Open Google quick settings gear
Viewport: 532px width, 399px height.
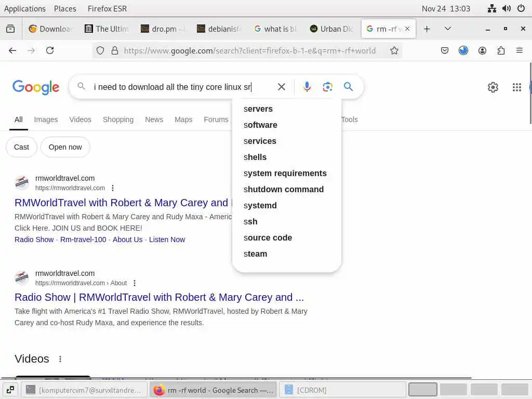point(493,87)
